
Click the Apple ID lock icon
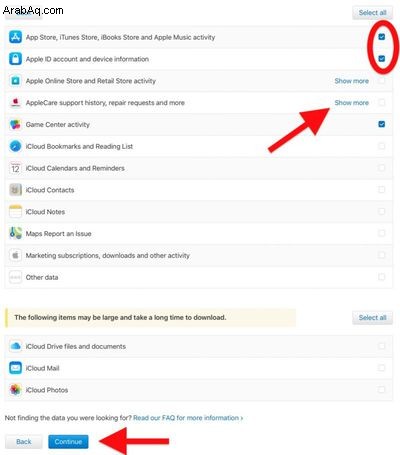pos(15,59)
